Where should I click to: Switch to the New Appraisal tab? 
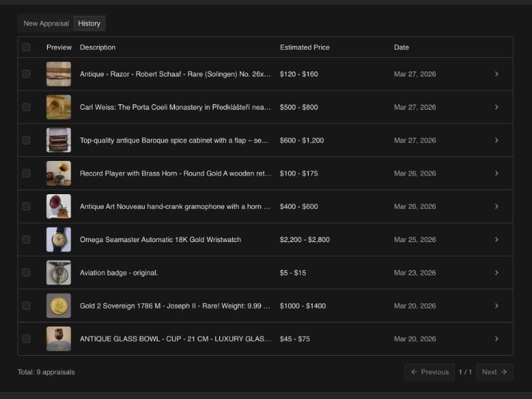click(x=46, y=23)
